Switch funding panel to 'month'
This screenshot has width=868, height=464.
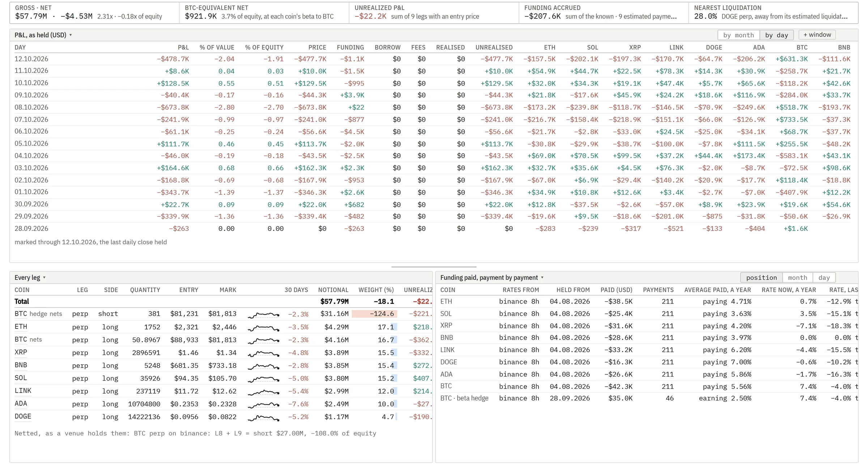(797, 278)
